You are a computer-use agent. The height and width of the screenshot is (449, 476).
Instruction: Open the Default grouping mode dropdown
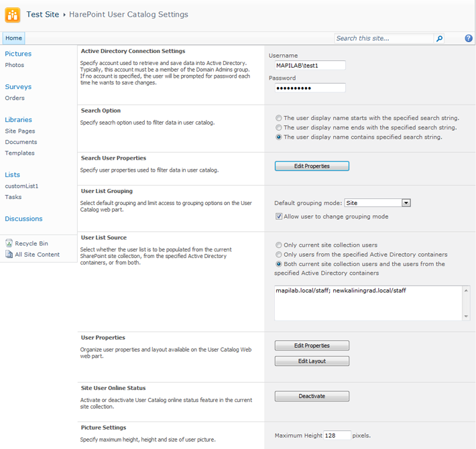[406, 203]
